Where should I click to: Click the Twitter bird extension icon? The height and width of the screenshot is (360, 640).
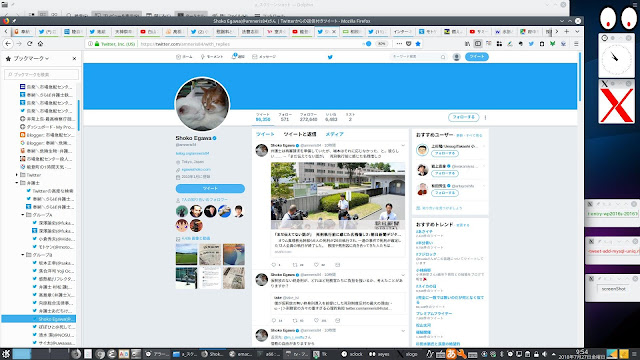(x=531, y=44)
